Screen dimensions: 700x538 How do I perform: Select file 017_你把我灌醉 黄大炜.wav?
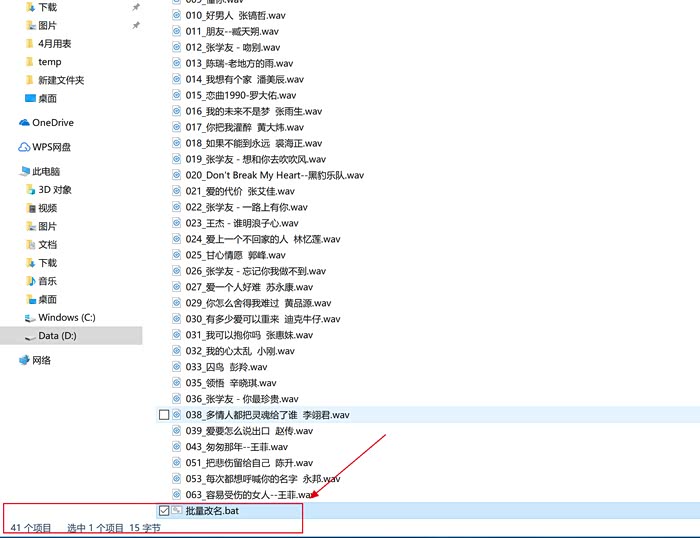[x=245, y=127]
